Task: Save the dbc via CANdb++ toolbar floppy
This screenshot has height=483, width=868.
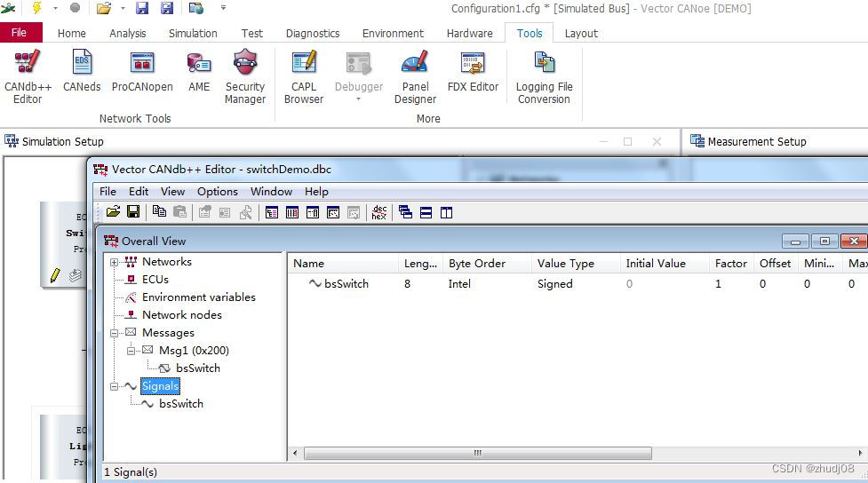Action: click(133, 212)
